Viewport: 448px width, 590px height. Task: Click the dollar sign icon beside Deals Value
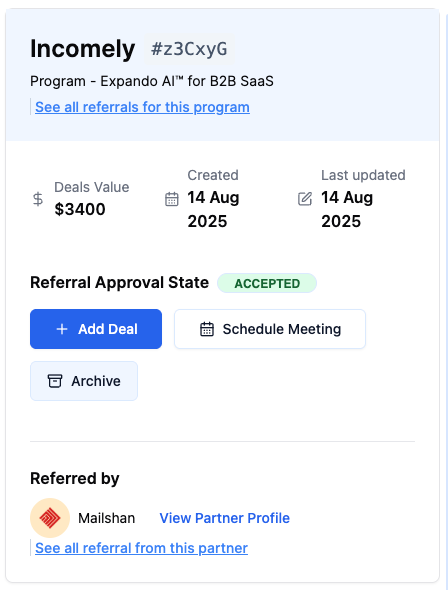point(38,199)
